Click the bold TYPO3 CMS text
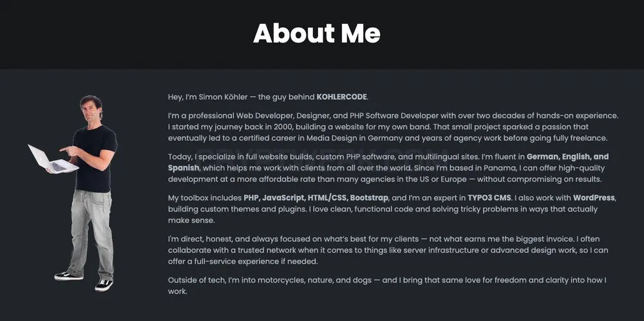Screen dimensions: 644x321 [489, 198]
